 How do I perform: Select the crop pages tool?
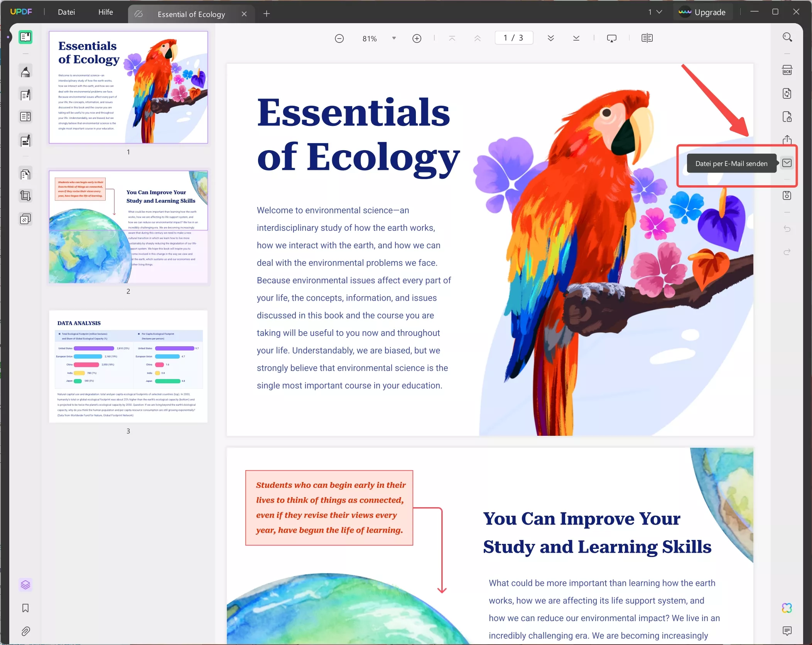point(25,196)
